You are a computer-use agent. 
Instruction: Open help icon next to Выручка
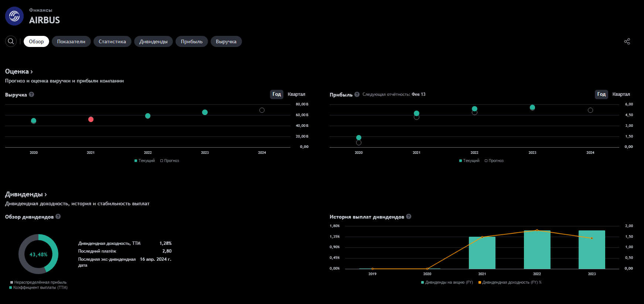[x=31, y=94]
